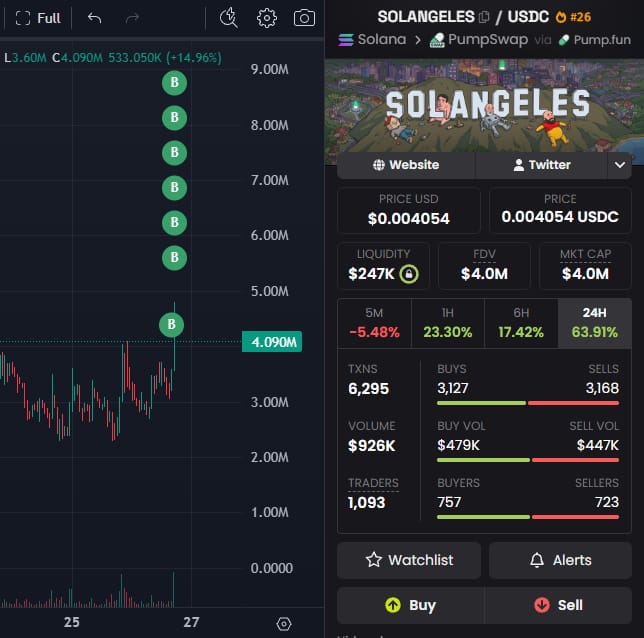This screenshot has height=638, width=644.
Task: Click the VOLUME $926K value
Action: click(x=372, y=446)
